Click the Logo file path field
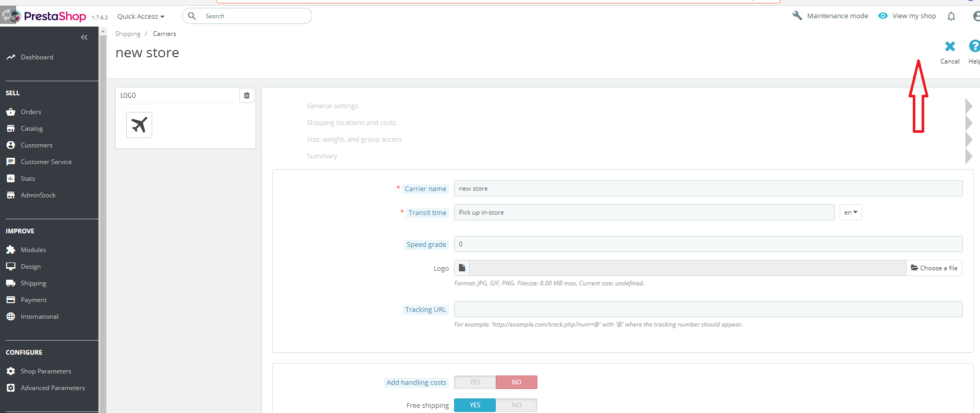The width and height of the screenshot is (980, 413). (688, 268)
